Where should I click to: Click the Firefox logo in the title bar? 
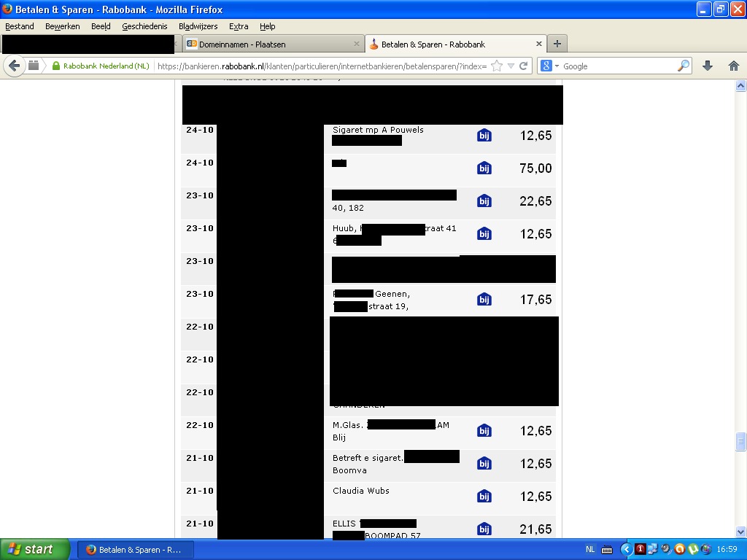point(7,9)
